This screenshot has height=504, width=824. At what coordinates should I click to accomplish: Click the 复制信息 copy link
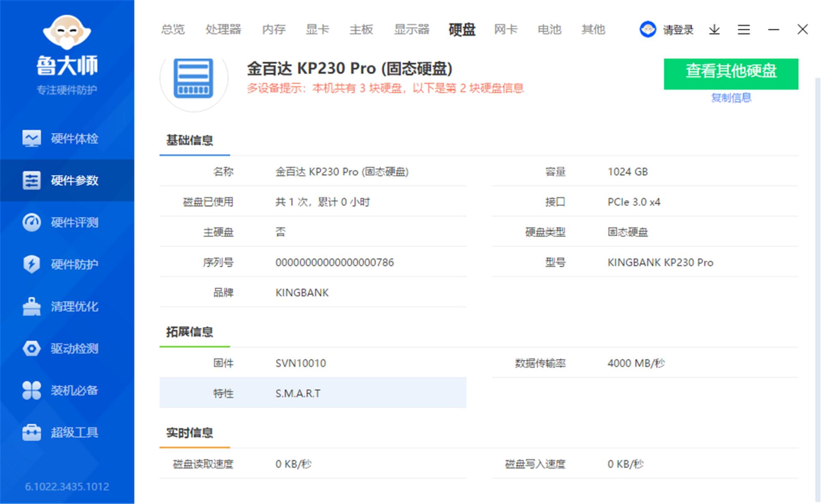[x=731, y=98]
